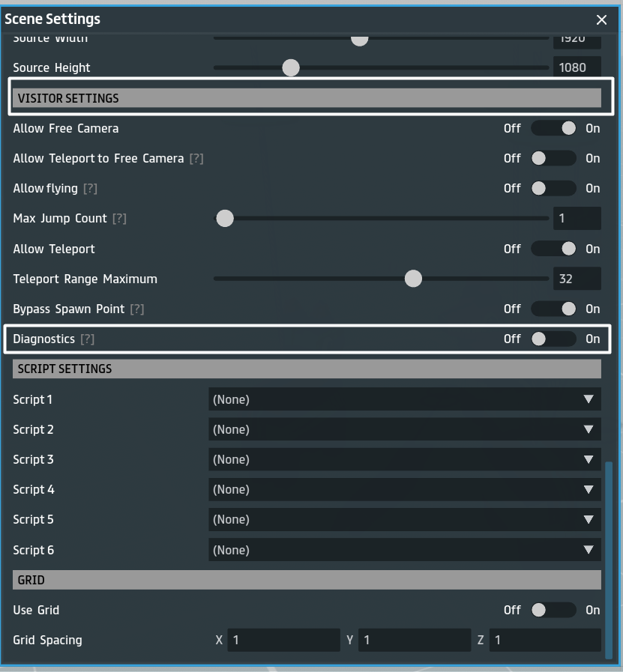
Task: Click help icon for Bypass Spawn Point
Action: coord(136,309)
